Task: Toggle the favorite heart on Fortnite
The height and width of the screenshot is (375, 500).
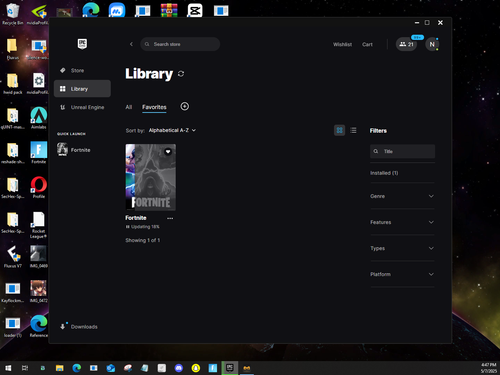Action: pos(168,152)
